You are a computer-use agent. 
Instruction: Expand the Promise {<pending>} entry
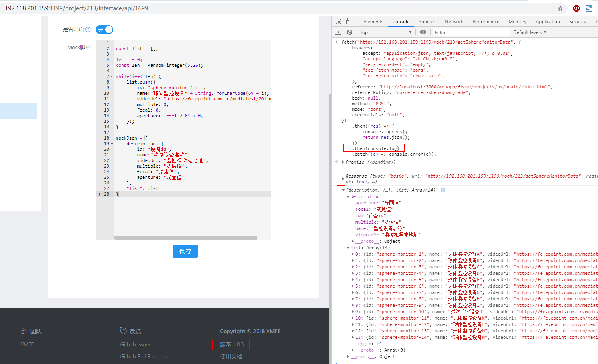tap(343, 162)
